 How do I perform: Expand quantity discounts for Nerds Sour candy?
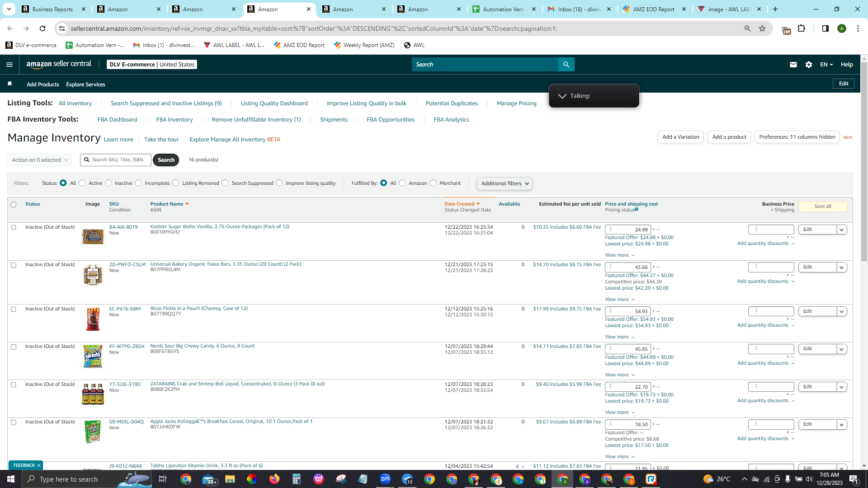[x=766, y=363]
